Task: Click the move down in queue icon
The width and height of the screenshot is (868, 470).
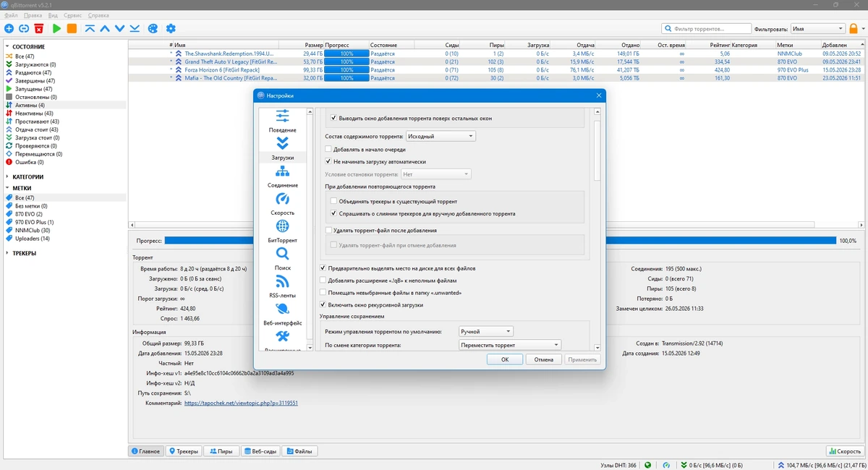Action: coord(120,28)
